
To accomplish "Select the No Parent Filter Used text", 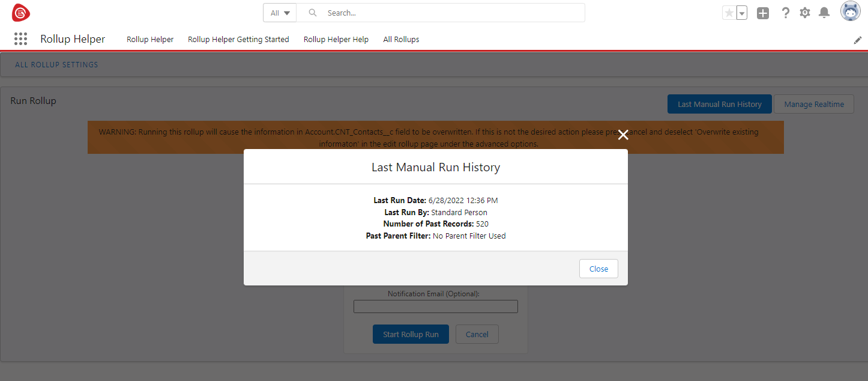I will click(469, 236).
